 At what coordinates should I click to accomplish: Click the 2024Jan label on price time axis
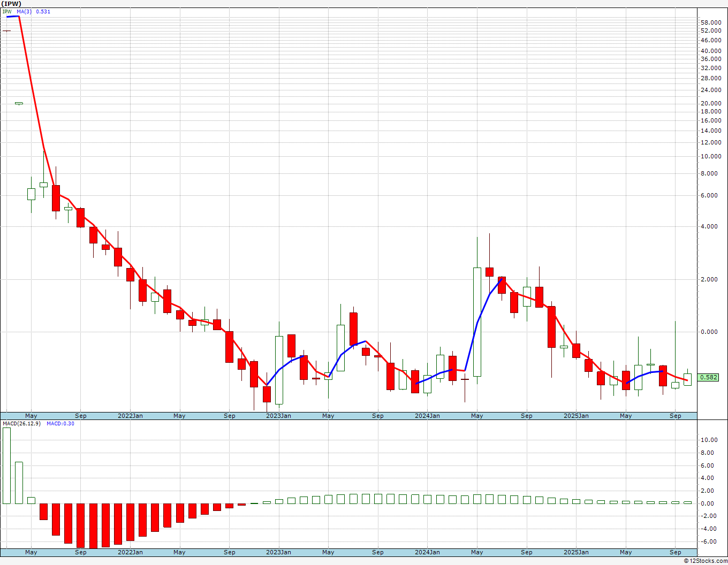[428, 416]
